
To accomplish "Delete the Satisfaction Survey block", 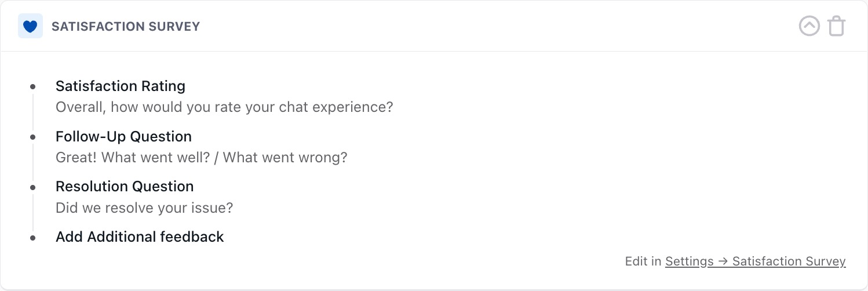I will 836,26.
